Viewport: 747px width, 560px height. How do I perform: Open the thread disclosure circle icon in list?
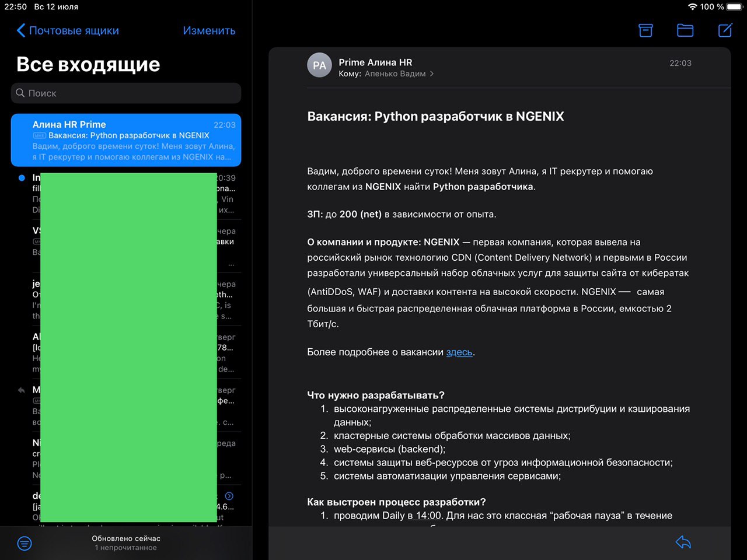click(x=229, y=496)
